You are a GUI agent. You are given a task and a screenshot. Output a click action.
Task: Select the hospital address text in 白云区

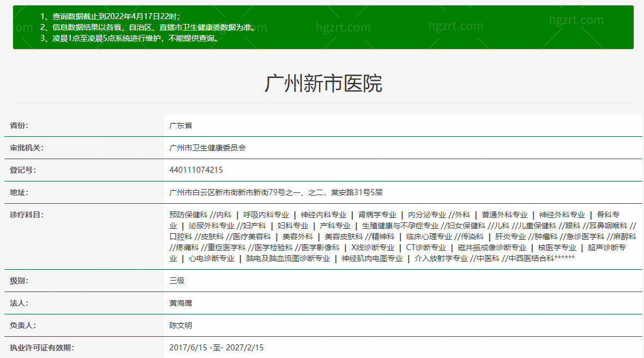click(276, 192)
